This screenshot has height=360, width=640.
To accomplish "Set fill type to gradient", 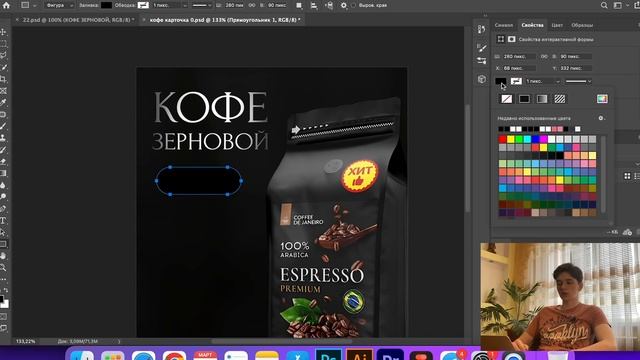I will tap(542, 99).
